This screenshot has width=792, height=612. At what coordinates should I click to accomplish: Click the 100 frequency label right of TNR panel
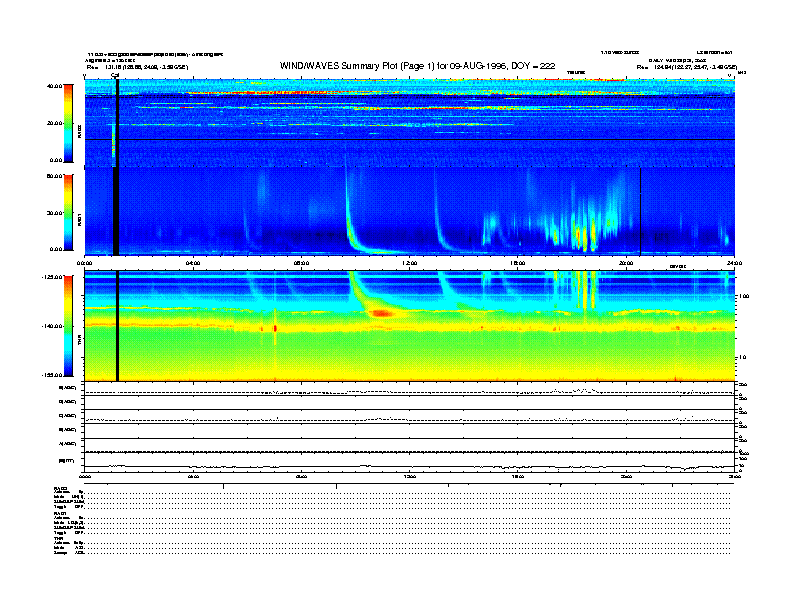(745, 296)
